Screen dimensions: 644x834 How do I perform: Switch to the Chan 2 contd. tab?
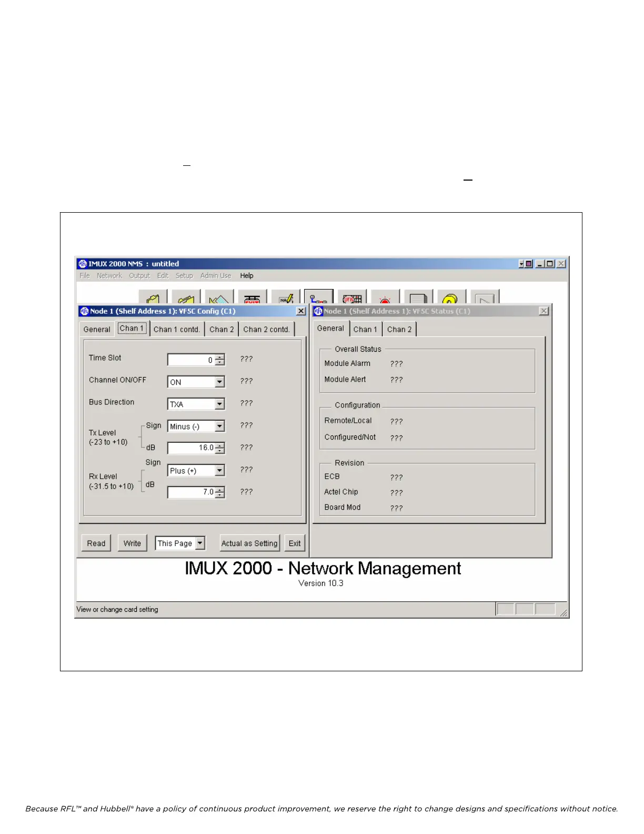click(266, 329)
